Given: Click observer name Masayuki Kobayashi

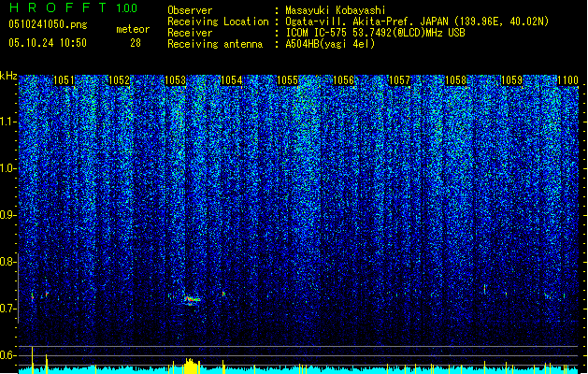Looking at the screenshot, I should (336, 10).
